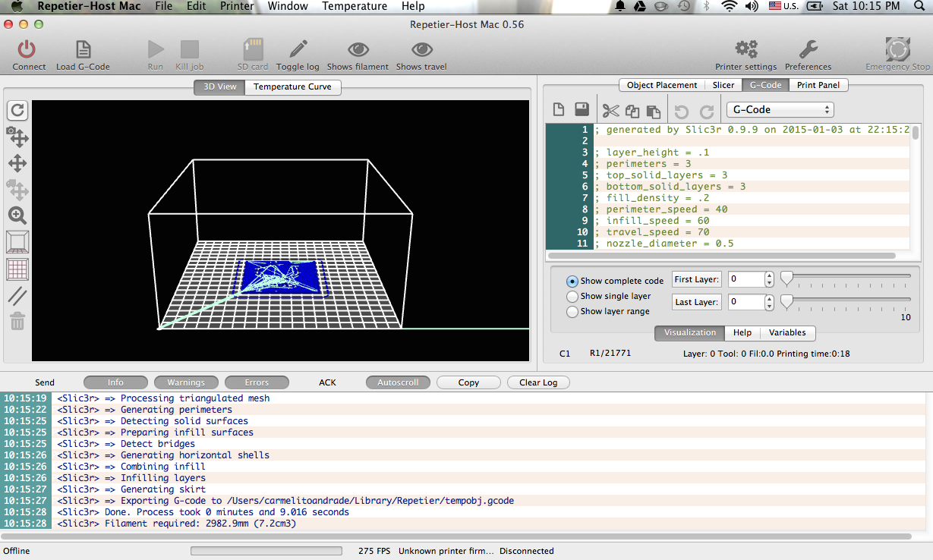Save G-Code with floppy disk icon
Viewport: 933px width, 560px height.
click(582, 110)
